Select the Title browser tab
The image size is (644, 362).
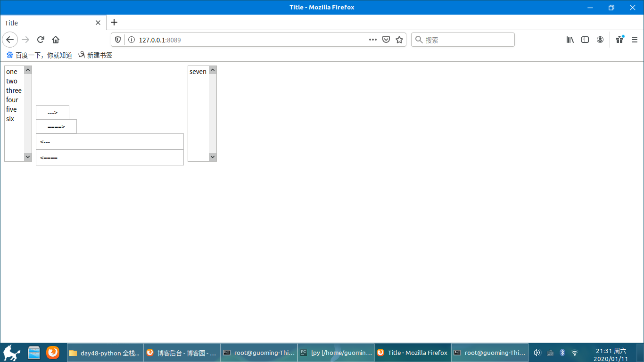click(x=53, y=23)
